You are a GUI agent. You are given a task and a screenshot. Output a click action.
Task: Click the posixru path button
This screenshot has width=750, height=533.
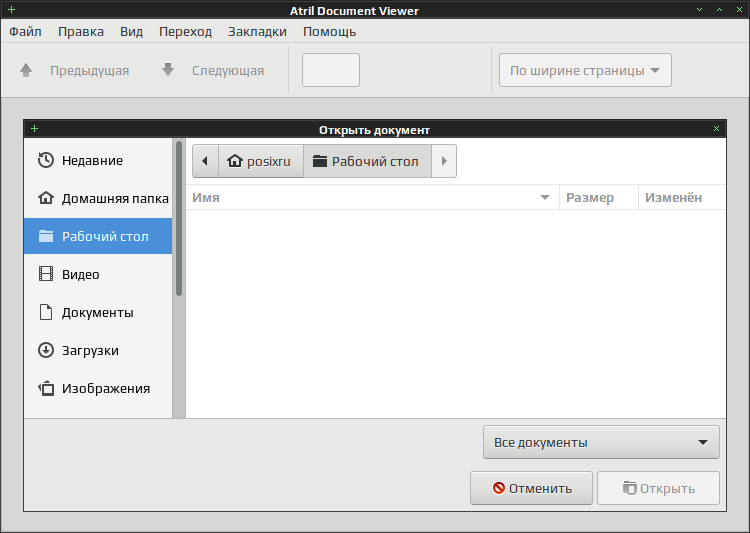pyautogui.click(x=261, y=161)
